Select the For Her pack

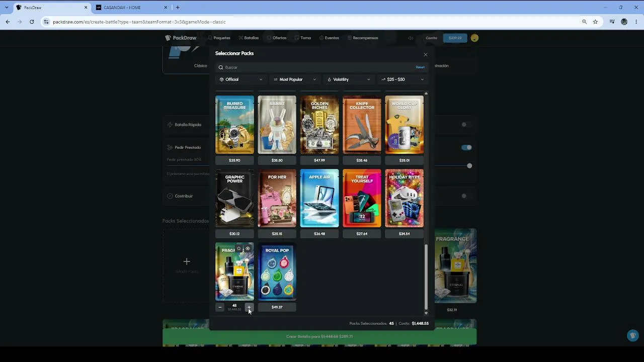[x=277, y=198]
